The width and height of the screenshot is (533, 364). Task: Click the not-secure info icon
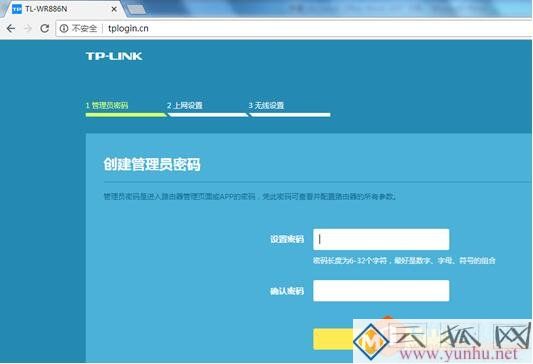[64, 29]
